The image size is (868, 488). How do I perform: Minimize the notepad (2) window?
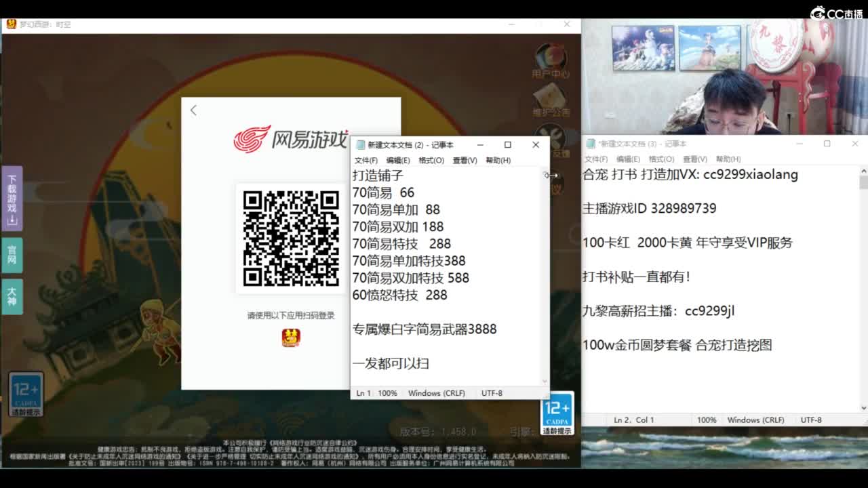[x=480, y=145]
